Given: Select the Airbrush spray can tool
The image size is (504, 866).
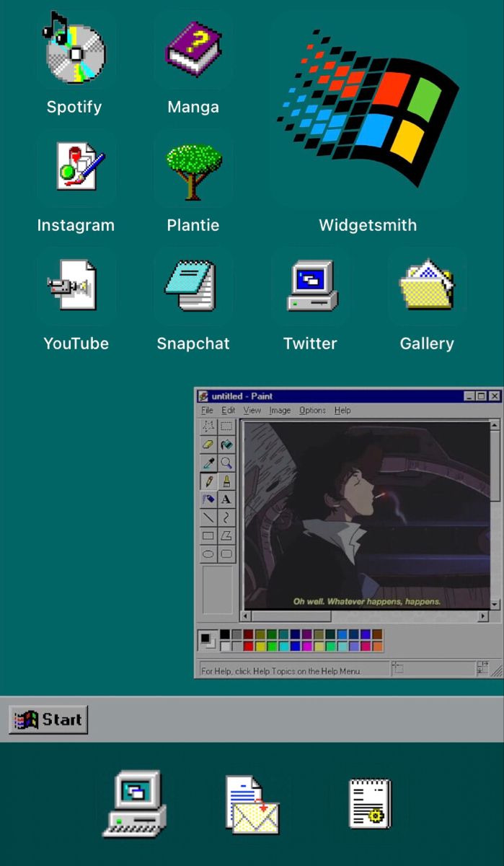Looking at the screenshot, I should (x=208, y=499).
